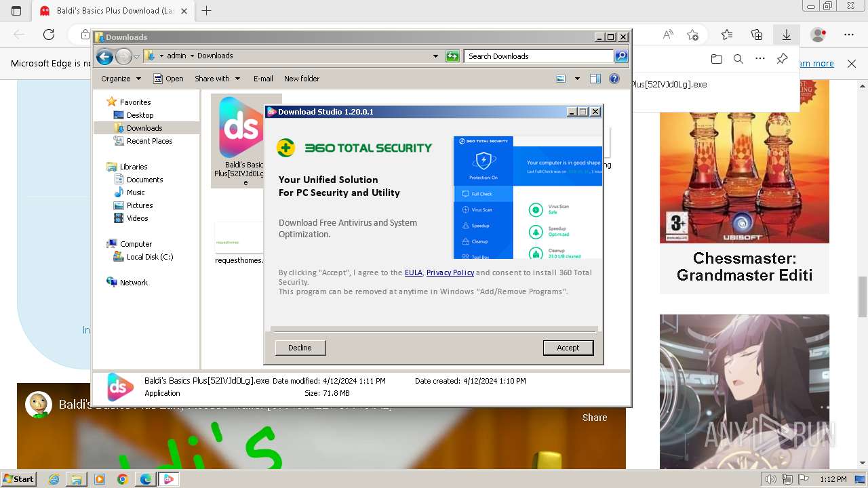Screen dimensions: 868x488
Task: Change your view icon in explorer
Action: [x=561, y=79]
